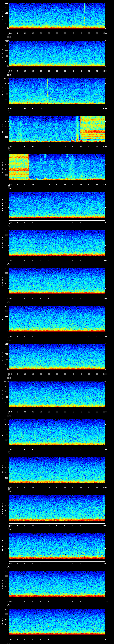Click the "1:00" label ending the last panel

coord(105,639)
